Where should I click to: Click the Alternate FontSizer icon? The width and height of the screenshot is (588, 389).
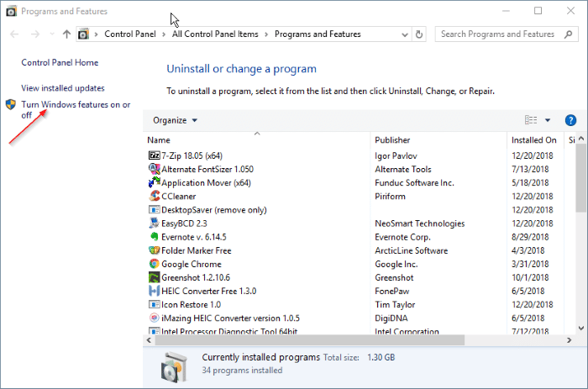tap(154, 169)
